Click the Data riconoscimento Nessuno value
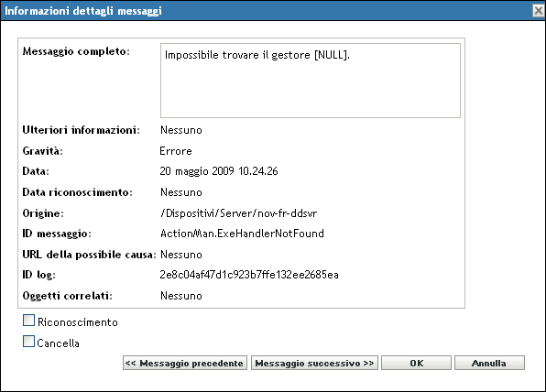 coord(181,192)
